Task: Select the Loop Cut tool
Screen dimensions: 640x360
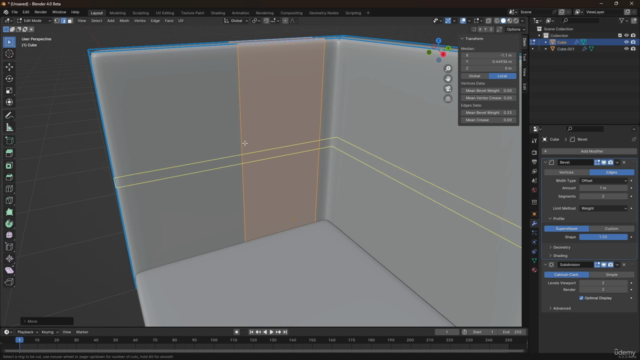Action: [9, 189]
